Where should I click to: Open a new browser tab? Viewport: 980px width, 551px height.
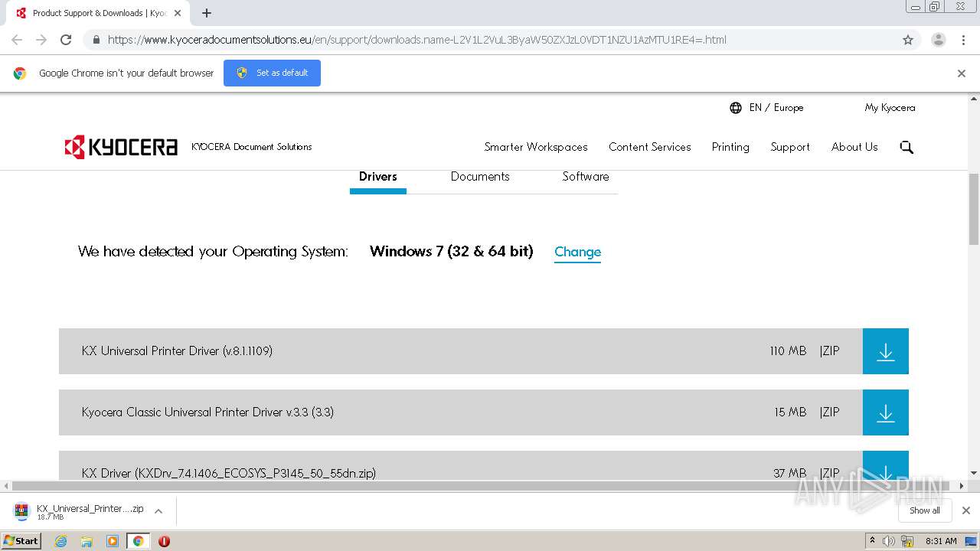pos(207,13)
